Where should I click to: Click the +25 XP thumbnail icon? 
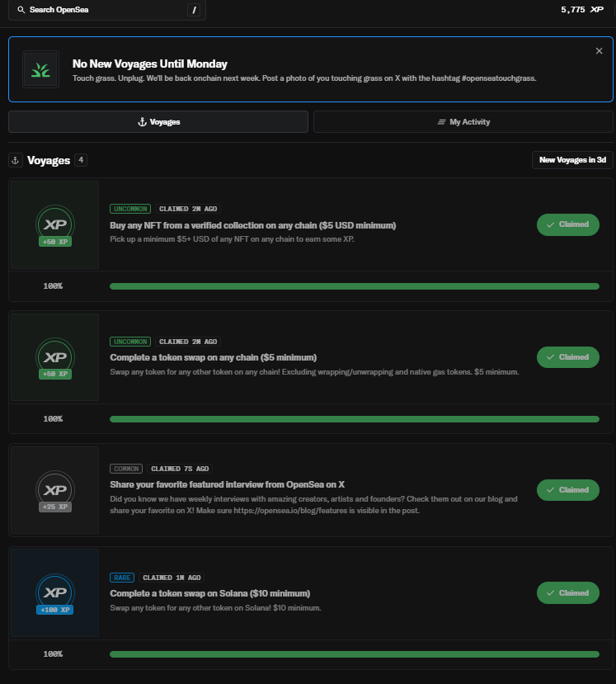click(x=55, y=490)
